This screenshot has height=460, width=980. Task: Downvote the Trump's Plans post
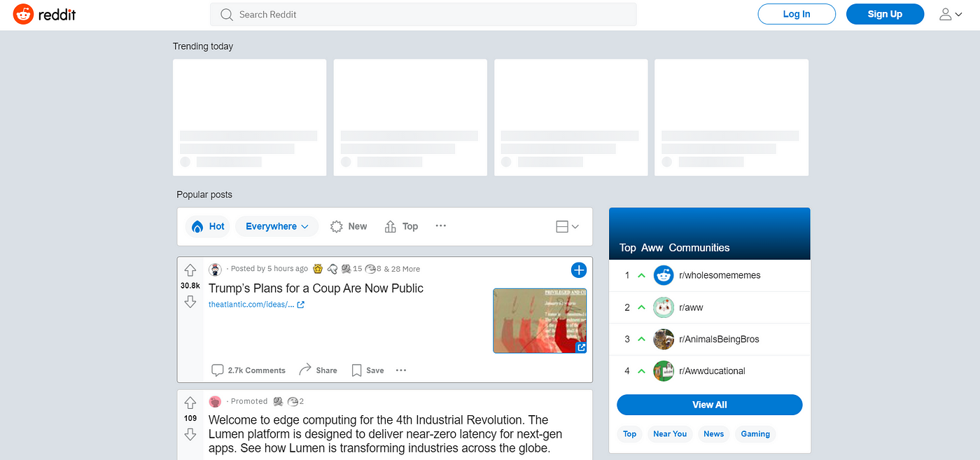tap(190, 302)
